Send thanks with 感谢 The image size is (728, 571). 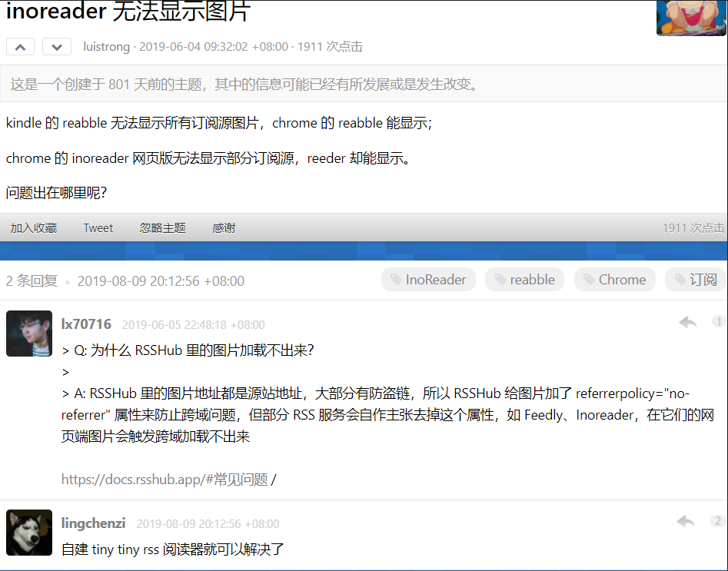(224, 228)
